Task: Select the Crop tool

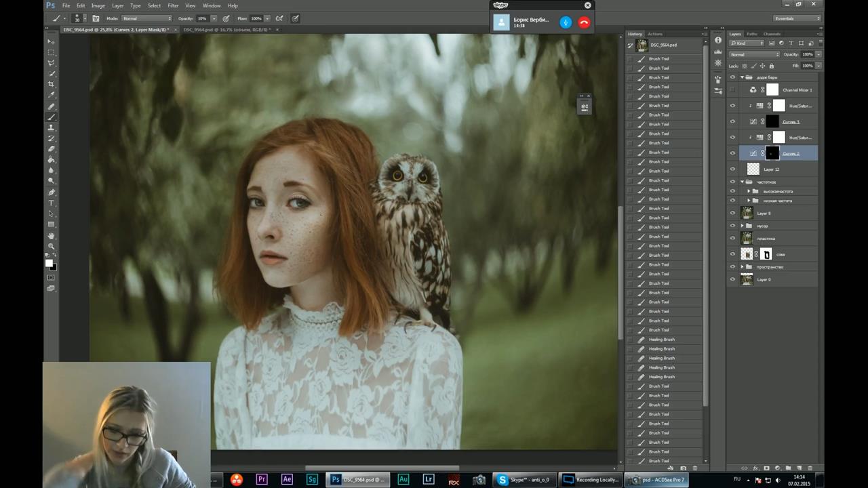Action: [x=51, y=85]
